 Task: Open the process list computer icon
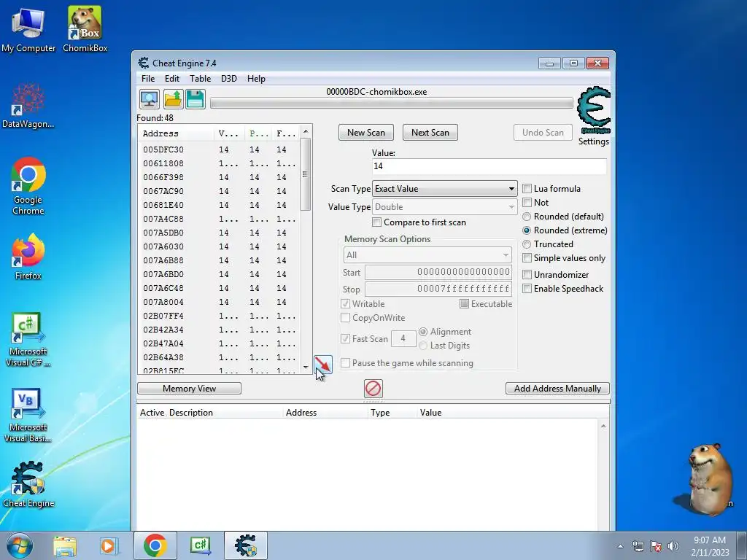pos(149,99)
